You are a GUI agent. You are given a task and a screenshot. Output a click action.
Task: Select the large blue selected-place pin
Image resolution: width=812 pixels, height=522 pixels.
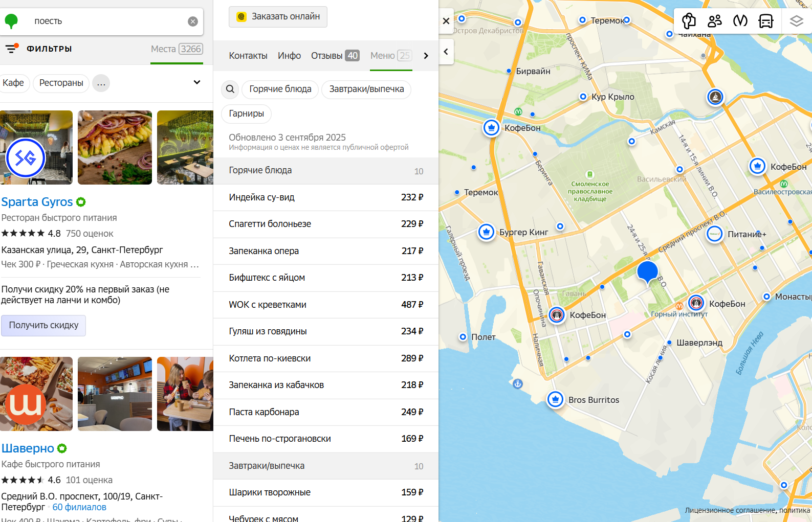[647, 271]
